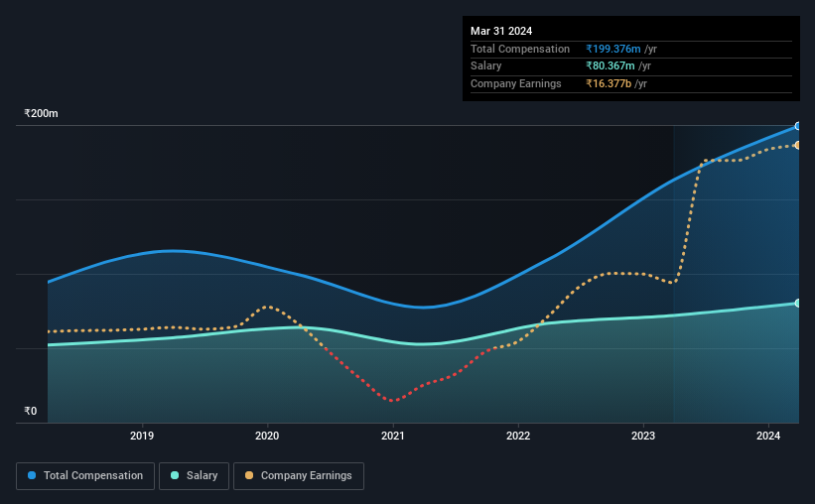The width and height of the screenshot is (815, 504).
Task: Toggle the Company Earnings legend button
Action: coord(299,476)
